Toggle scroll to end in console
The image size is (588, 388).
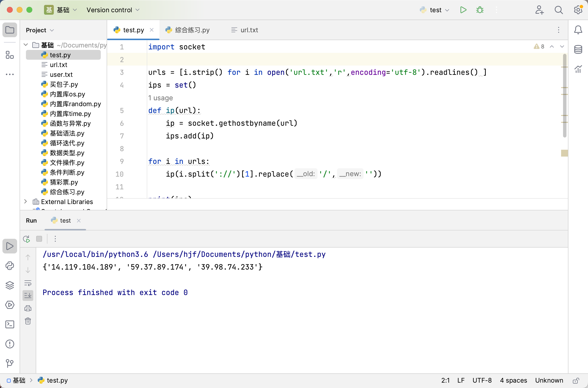28,296
